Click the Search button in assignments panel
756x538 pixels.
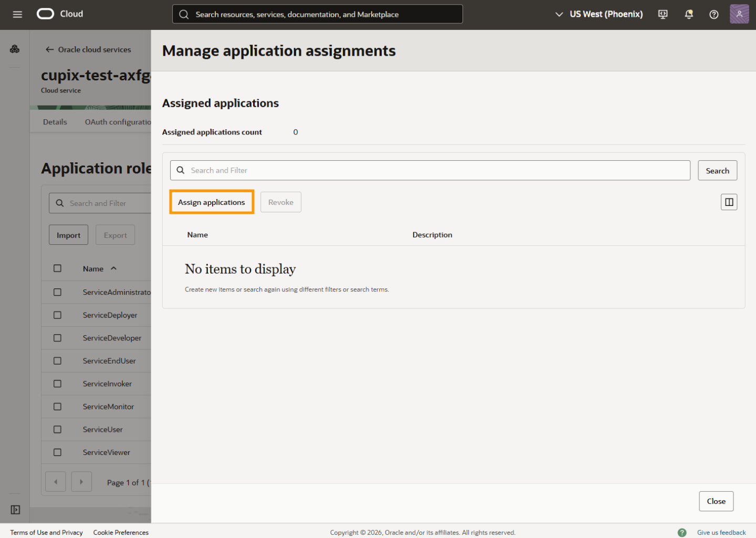tap(717, 171)
